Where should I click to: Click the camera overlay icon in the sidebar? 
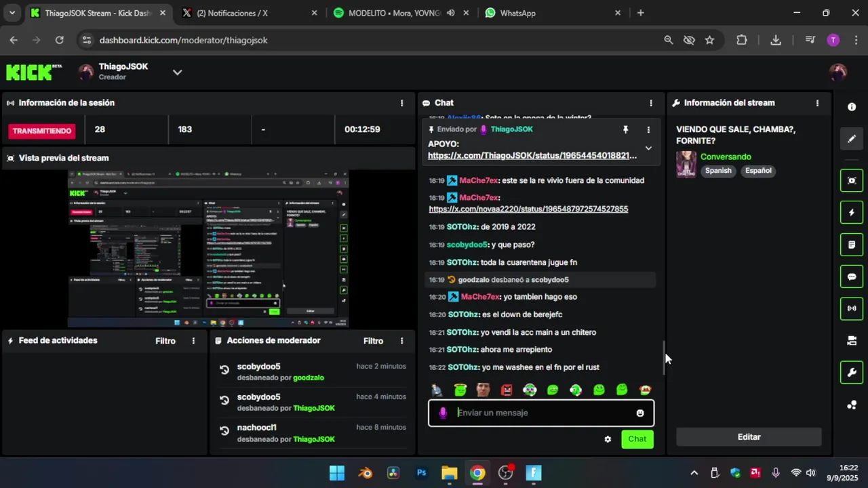(x=852, y=341)
